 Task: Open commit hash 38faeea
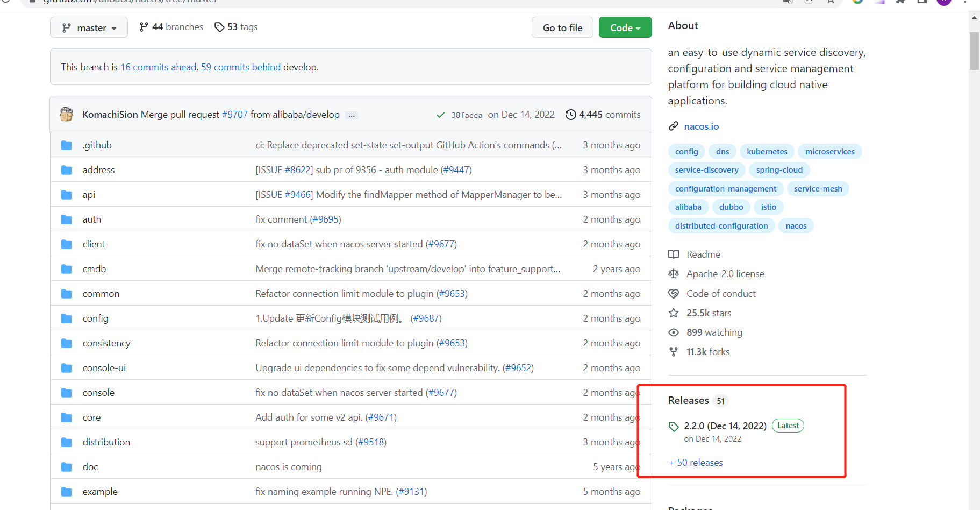coord(467,115)
